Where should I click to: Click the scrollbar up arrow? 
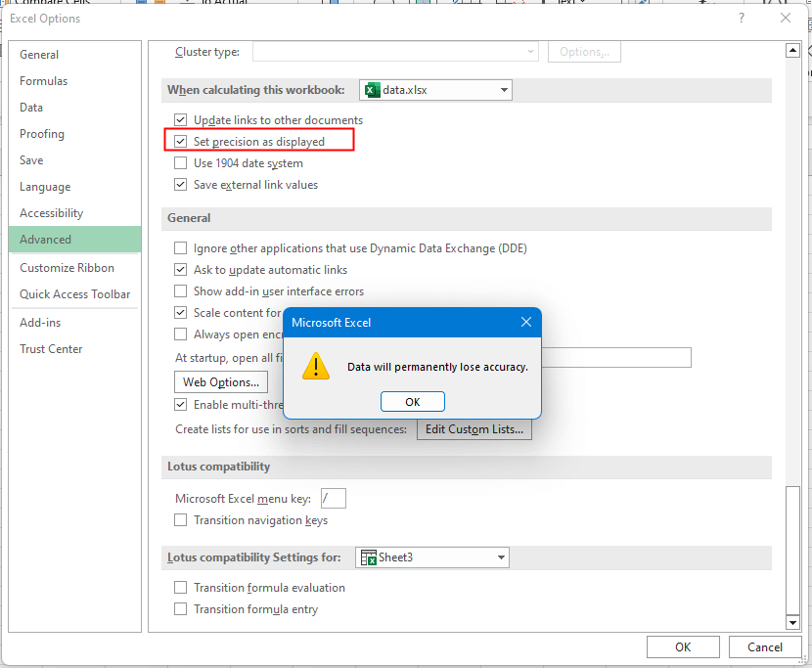(x=793, y=51)
